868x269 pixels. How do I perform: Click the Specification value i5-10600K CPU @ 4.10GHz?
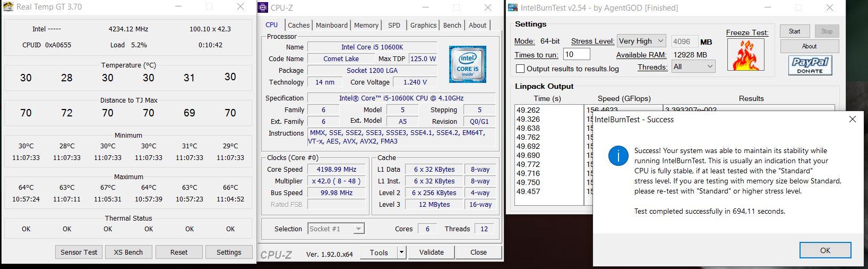[x=401, y=98]
